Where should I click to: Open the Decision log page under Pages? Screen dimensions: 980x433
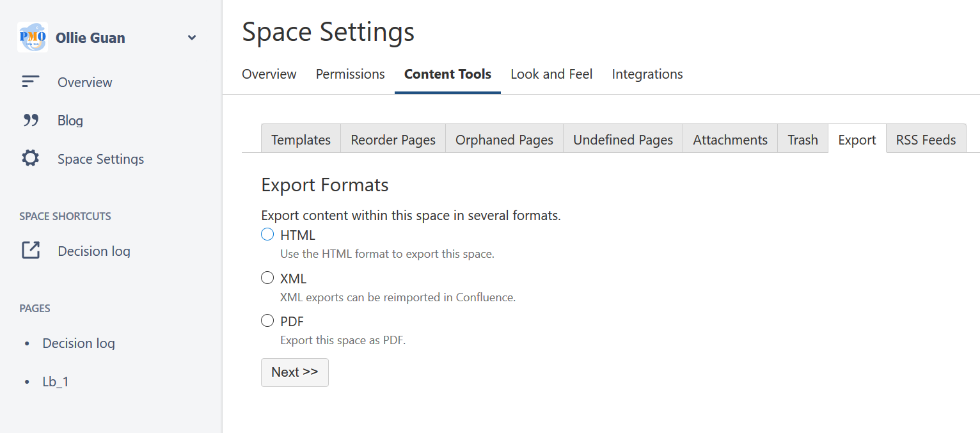(79, 343)
